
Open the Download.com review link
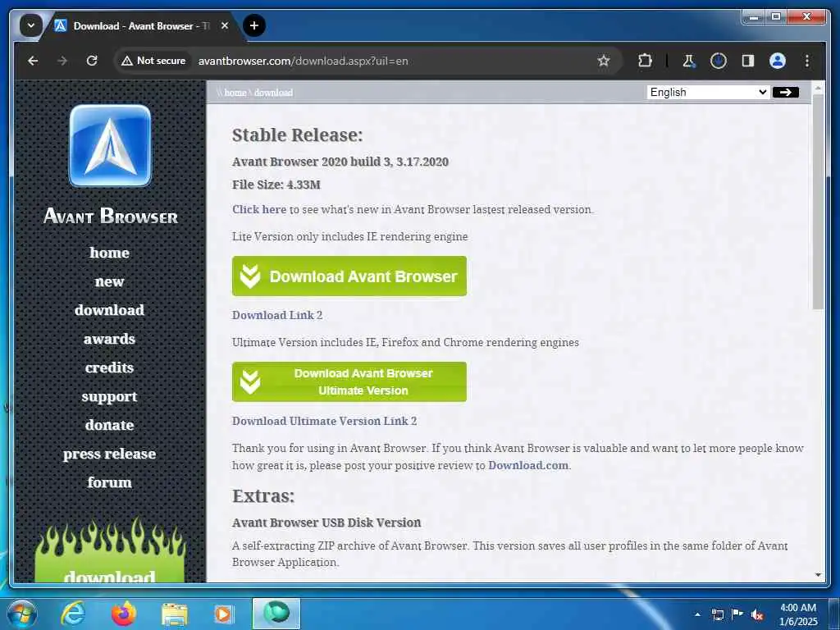click(528, 466)
